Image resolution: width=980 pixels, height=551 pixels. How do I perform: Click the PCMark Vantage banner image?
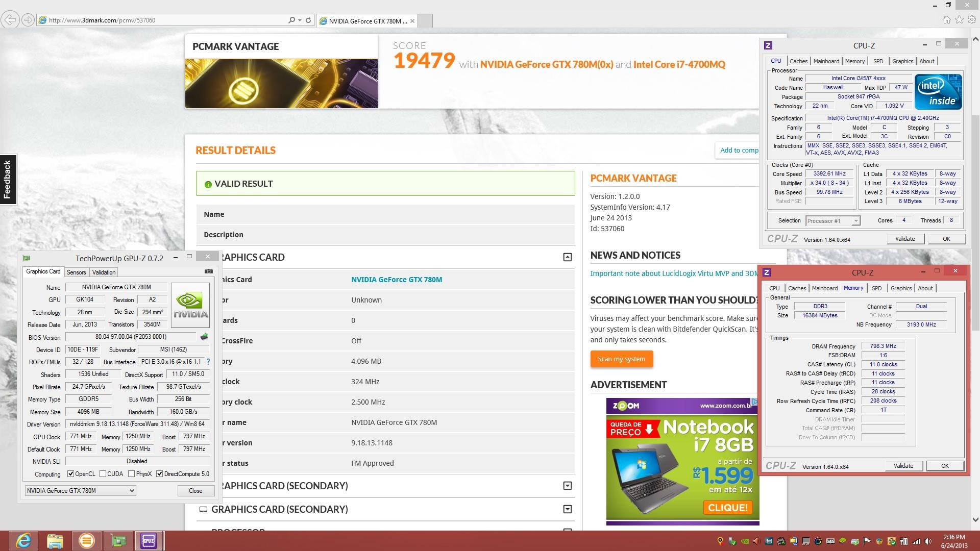click(281, 83)
